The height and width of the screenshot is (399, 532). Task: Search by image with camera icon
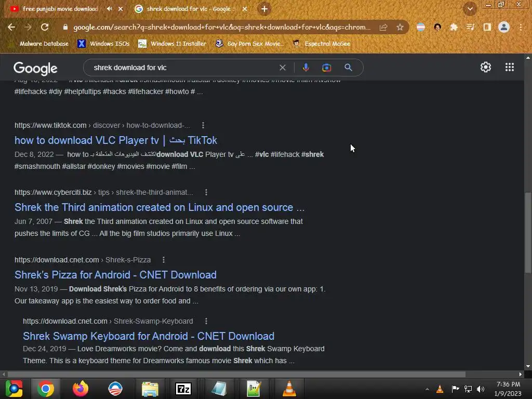pyautogui.click(x=326, y=68)
